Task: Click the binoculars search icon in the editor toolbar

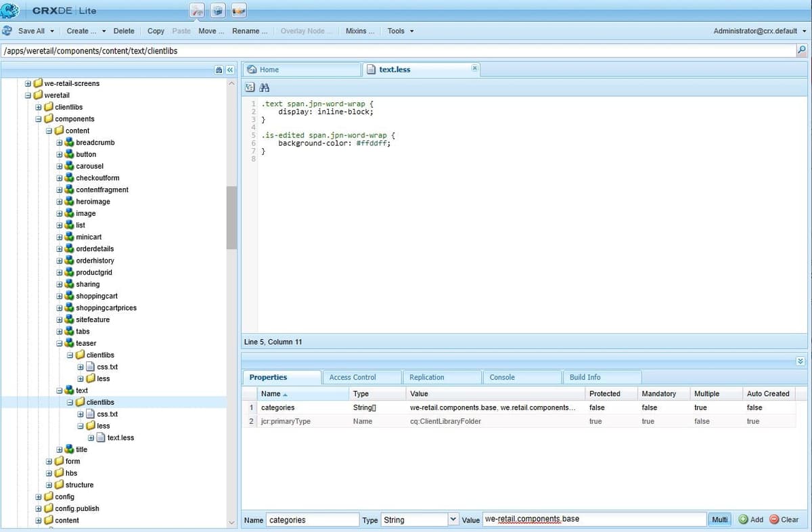Action: point(264,87)
